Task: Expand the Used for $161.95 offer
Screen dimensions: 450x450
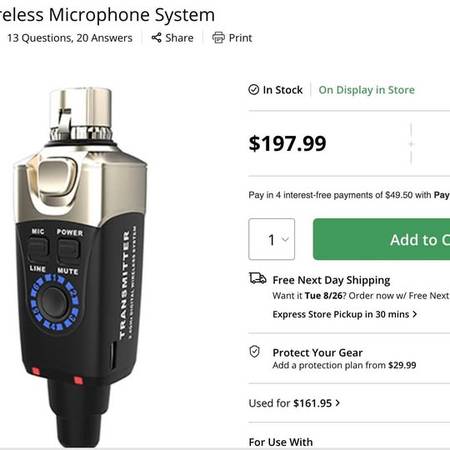Action: point(294,403)
